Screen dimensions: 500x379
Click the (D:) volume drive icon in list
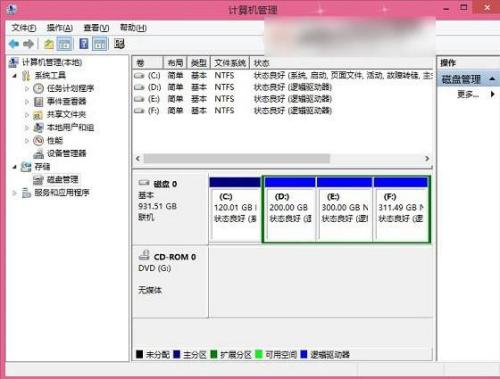point(139,87)
